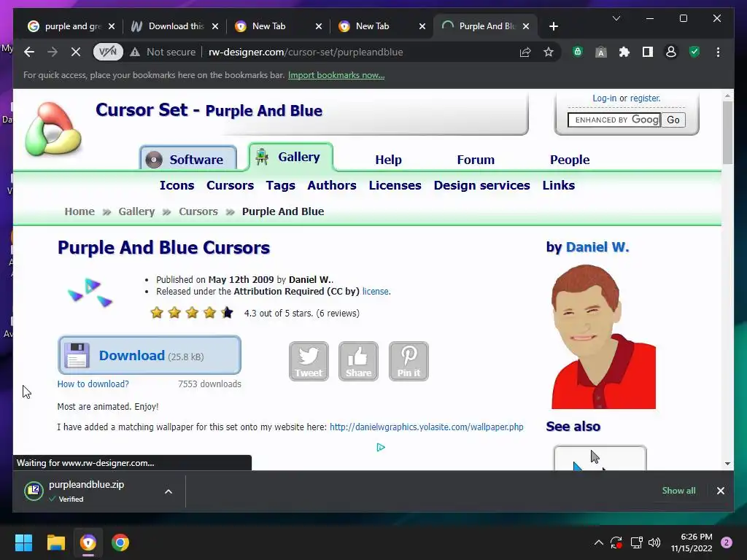Click the green shield check extension
Image resolution: width=747 pixels, height=560 pixels.
click(694, 52)
